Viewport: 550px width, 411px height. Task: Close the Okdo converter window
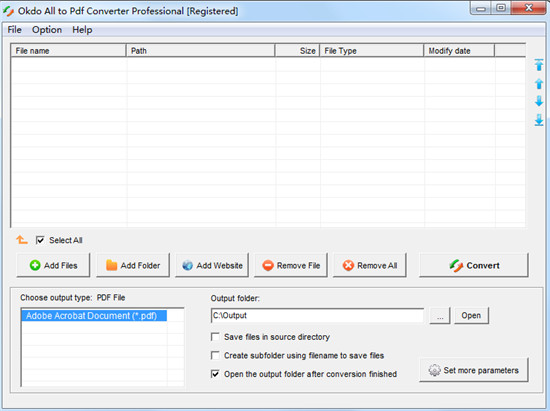pyautogui.click(x=529, y=8)
